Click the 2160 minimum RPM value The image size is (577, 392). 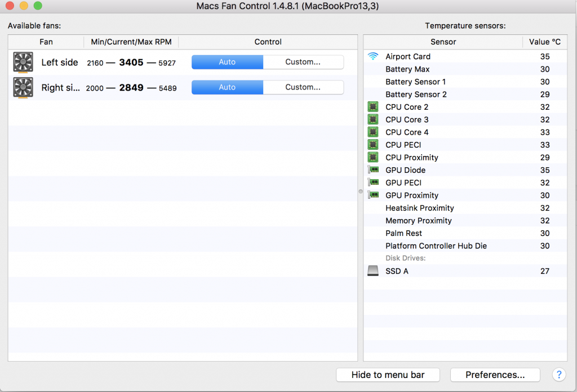click(95, 63)
